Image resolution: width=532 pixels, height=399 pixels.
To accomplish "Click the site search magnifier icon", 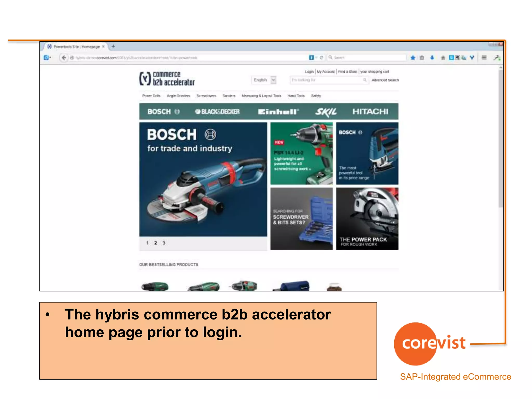I will (x=365, y=80).
